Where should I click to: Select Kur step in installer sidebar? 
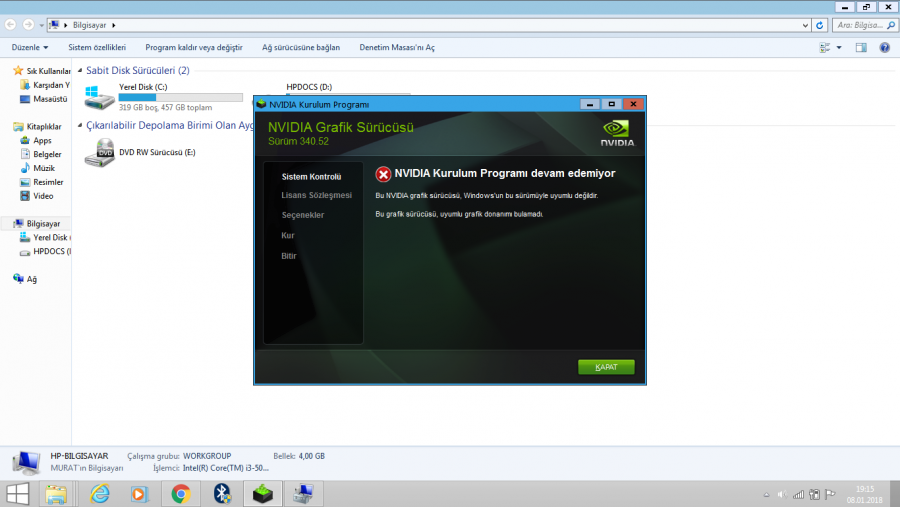click(x=288, y=235)
